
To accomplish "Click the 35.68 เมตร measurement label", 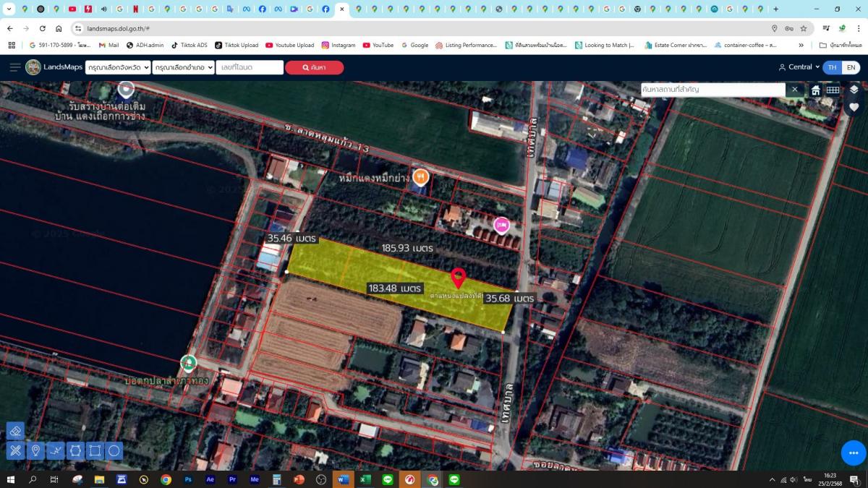I will (510, 298).
